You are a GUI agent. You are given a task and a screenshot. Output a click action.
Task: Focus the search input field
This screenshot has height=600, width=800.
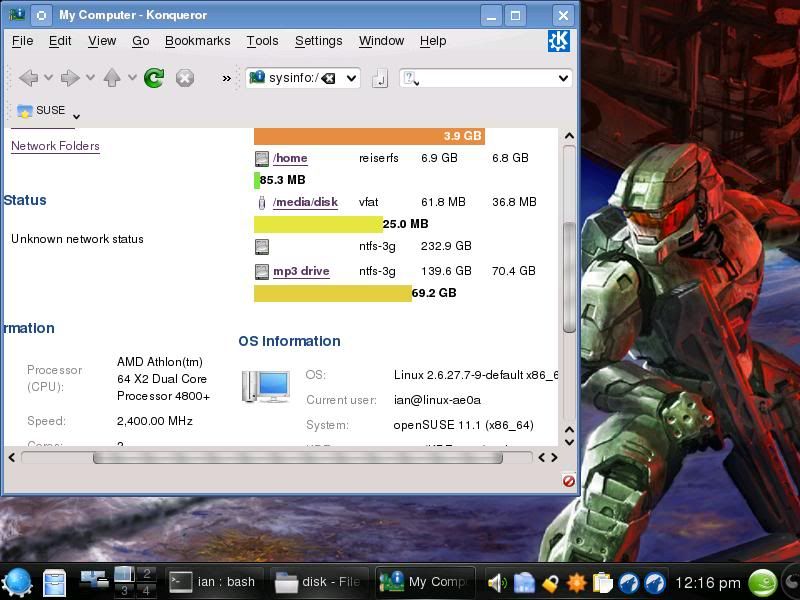pyautogui.click(x=488, y=79)
